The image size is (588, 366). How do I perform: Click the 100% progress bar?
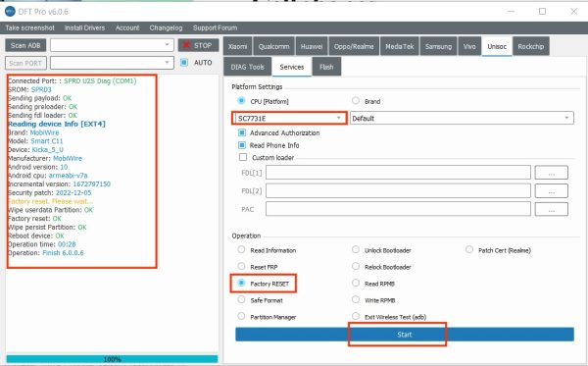click(x=112, y=359)
